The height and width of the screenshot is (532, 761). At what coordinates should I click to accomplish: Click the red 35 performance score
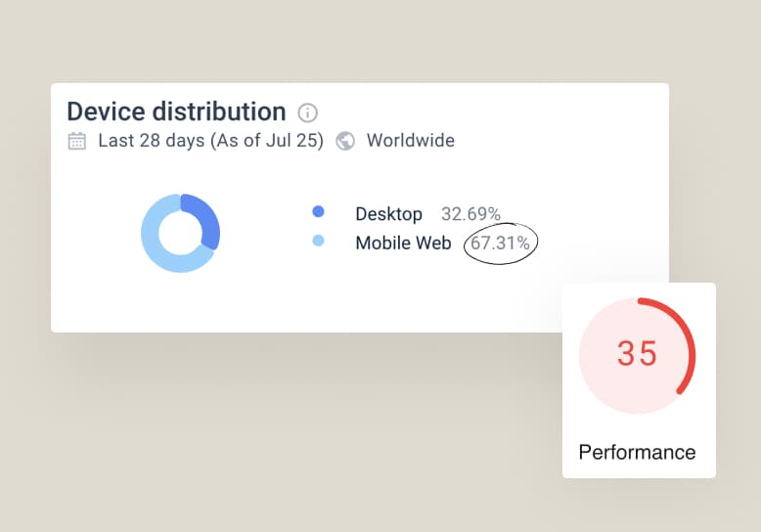tap(637, 353)
